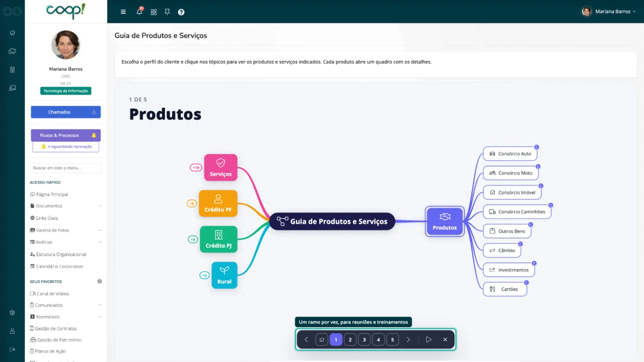Open 4 Aguardando Aprovação link
The height and width of the screenshot is (362, 644).
66,147
